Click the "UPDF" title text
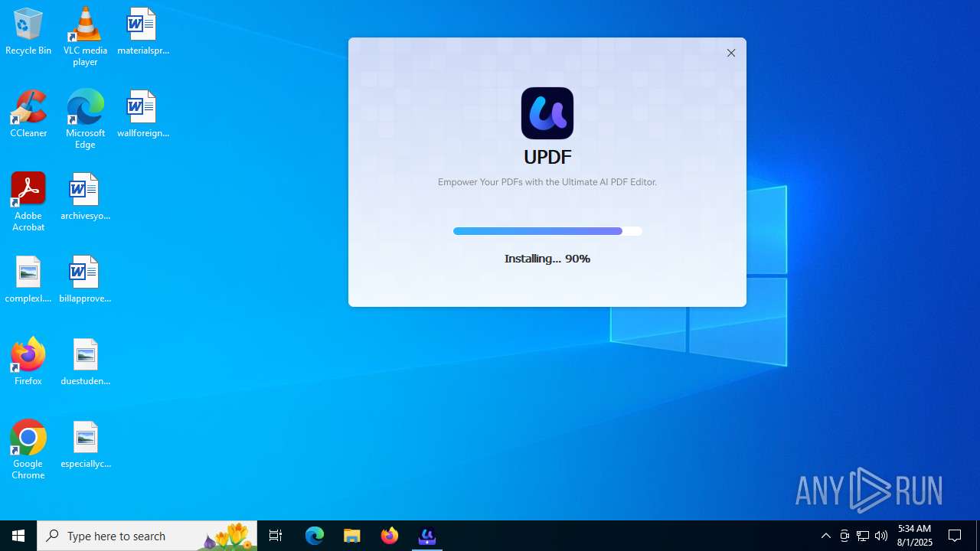The height and width of the screenshot is (551, 980). point(547,157)
